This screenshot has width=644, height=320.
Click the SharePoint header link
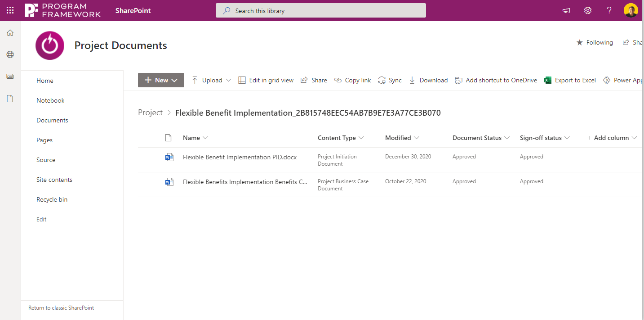pyautogui.click(x=133, y=10)
